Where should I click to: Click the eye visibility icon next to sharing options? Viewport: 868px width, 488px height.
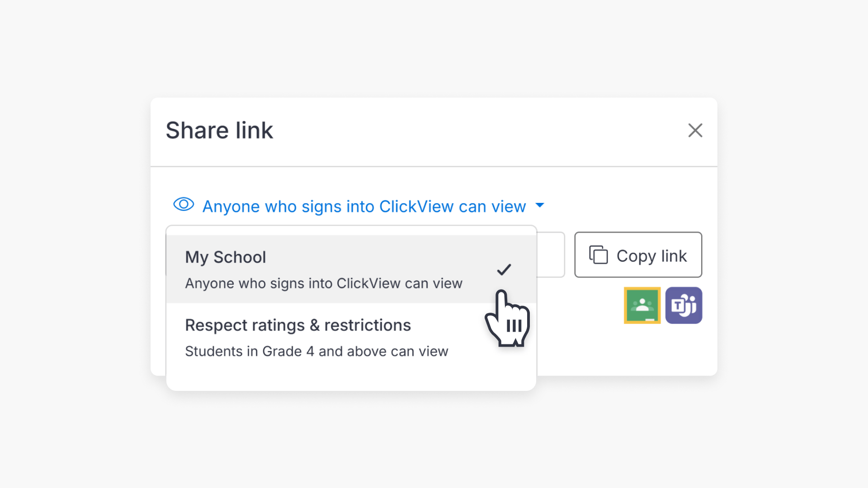184,206
